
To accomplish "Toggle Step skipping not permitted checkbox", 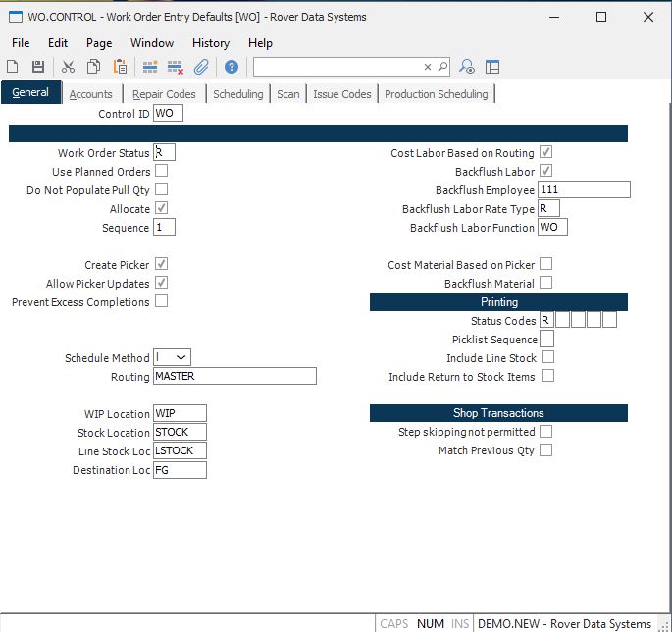I will [x=546, y=432].
